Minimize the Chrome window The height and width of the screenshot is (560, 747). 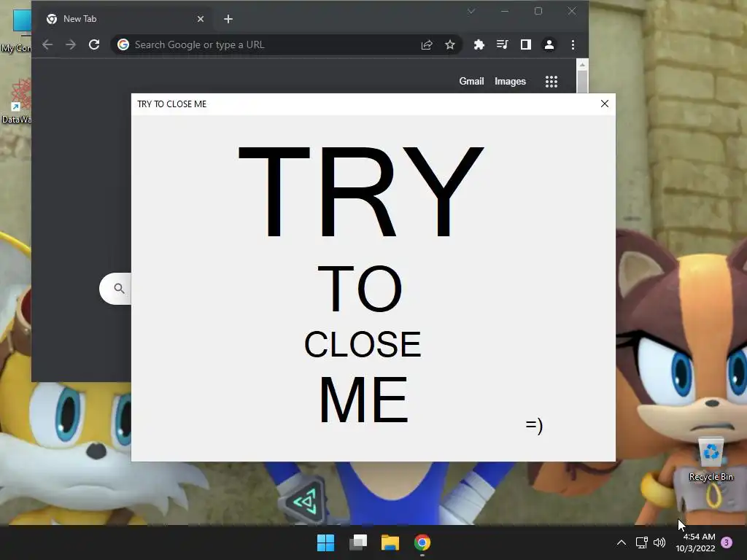click(505, 11)
